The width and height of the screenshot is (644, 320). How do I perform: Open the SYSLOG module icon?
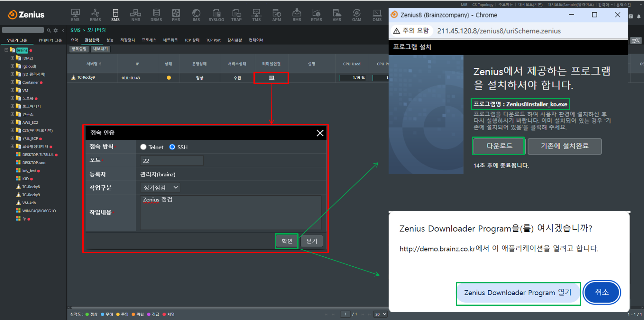(x=216, y=15)
